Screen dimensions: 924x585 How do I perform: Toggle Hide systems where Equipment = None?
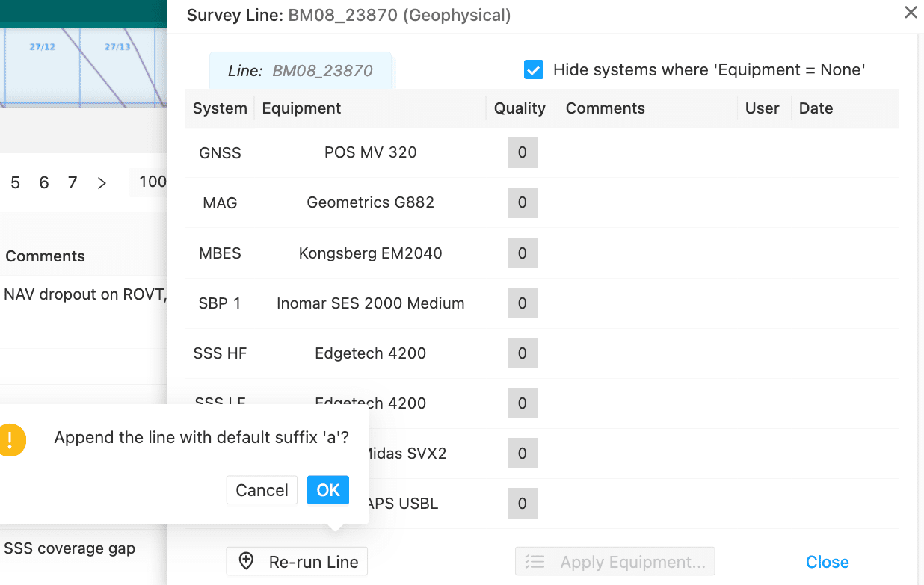tap(533, 70)
